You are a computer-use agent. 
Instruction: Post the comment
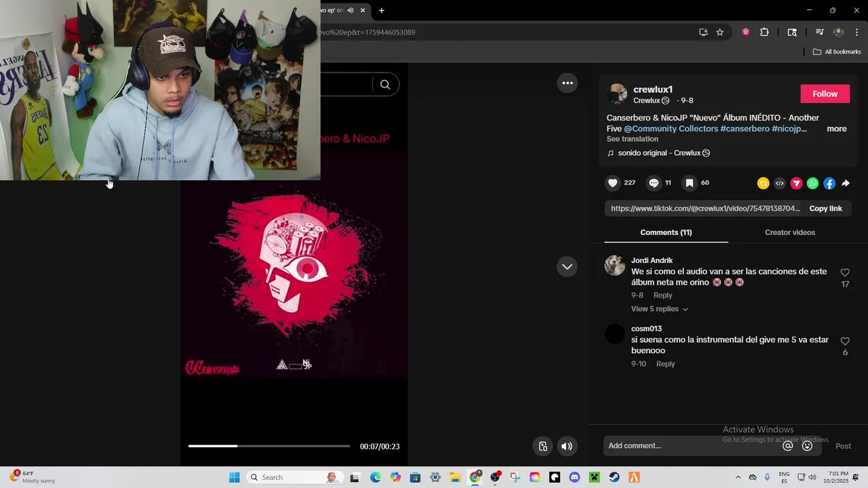(x=843, y=446)
